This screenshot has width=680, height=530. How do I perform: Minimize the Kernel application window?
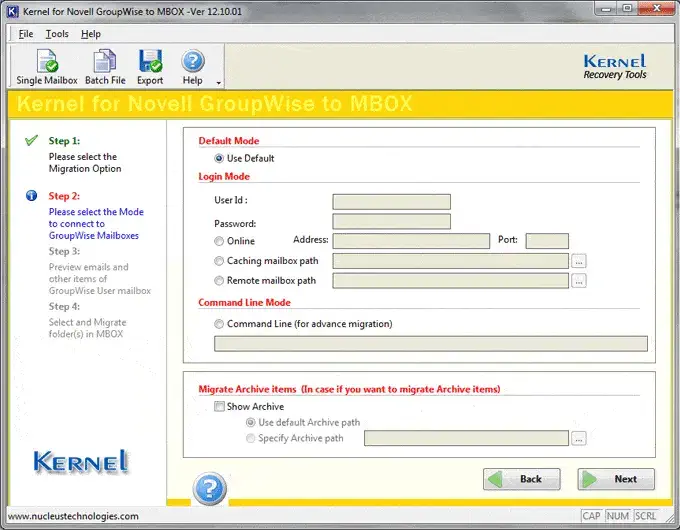point(606,9)
